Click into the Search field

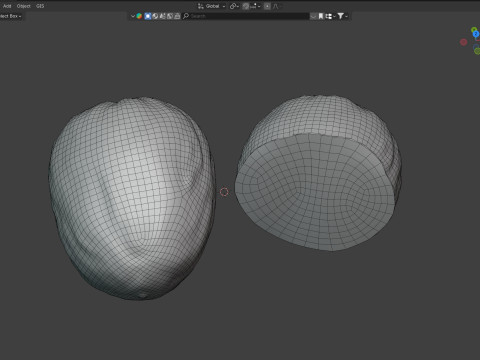[x=245, y=16]
